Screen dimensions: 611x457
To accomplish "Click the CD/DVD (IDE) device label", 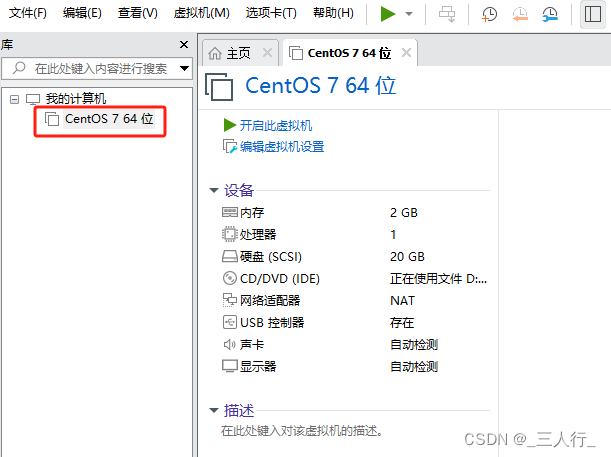I will (x=280, y=279).
